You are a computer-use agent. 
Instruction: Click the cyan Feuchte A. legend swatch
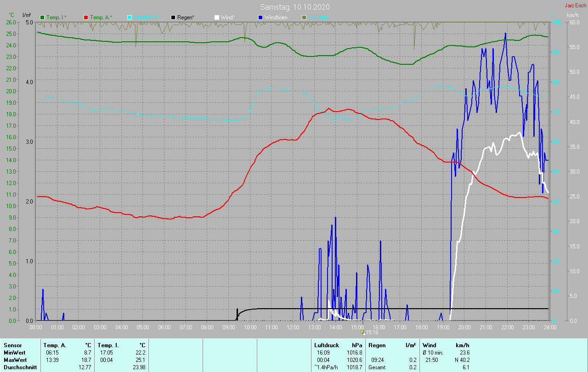pyautogui.click(x=130, y=17)
